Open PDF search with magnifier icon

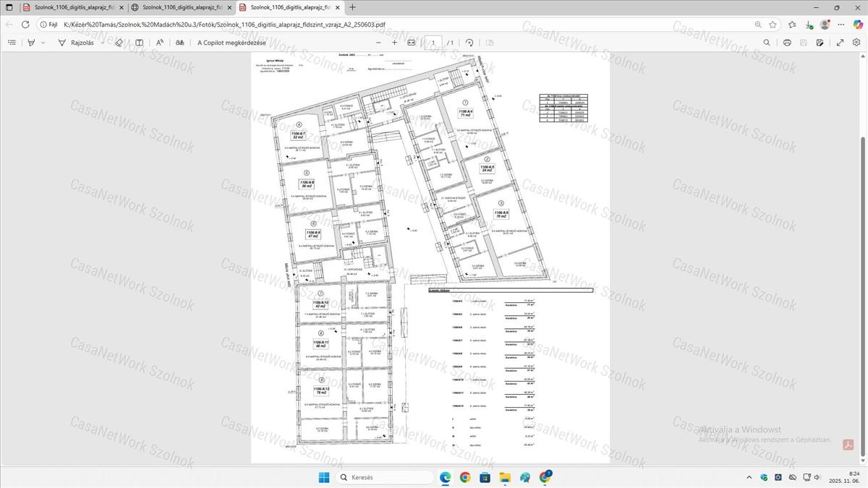[x=767, y=43]
